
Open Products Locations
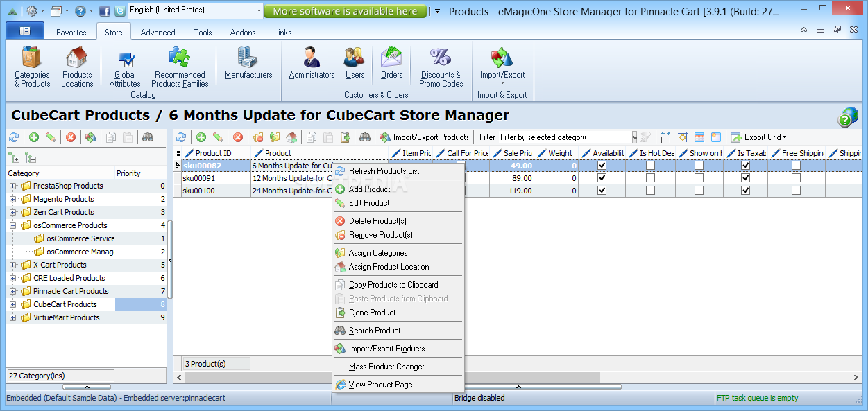click(x=77, y=67)
